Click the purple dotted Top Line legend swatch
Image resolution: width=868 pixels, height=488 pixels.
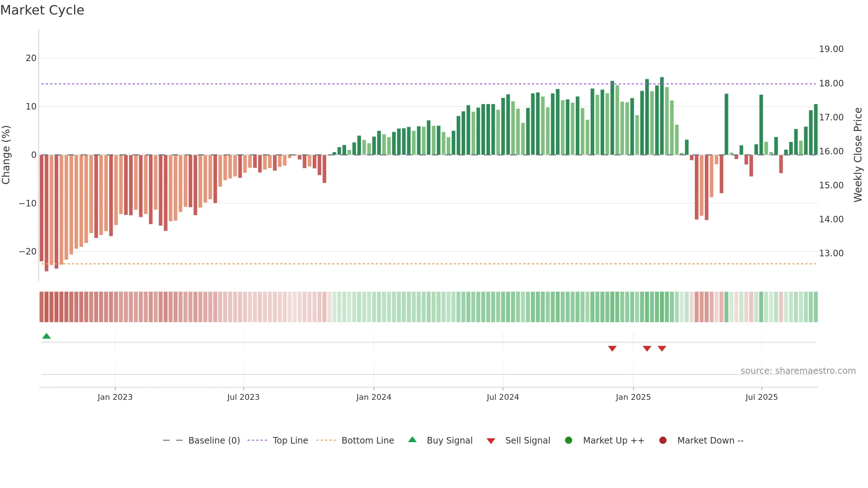point(257,440)
